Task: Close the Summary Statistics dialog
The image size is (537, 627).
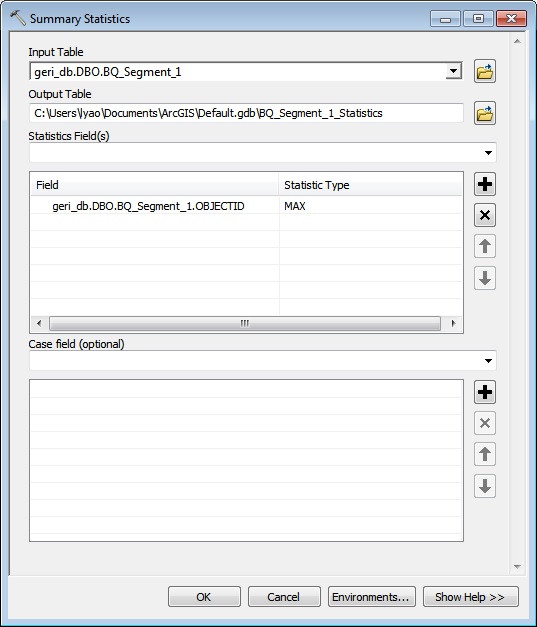Action: tap(511, 18)
